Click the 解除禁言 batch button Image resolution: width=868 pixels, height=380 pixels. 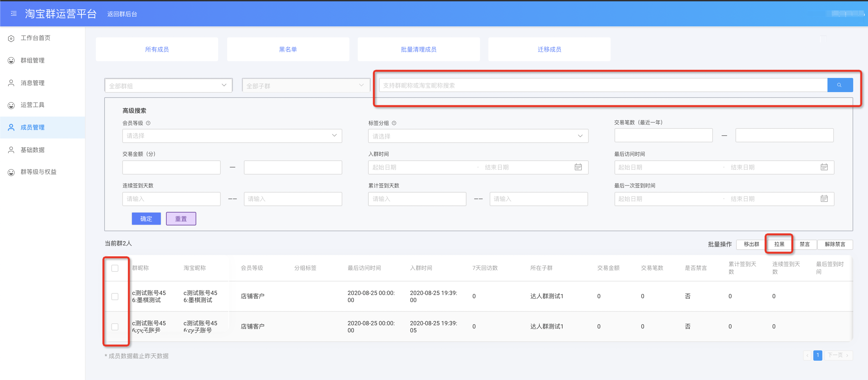835,244
